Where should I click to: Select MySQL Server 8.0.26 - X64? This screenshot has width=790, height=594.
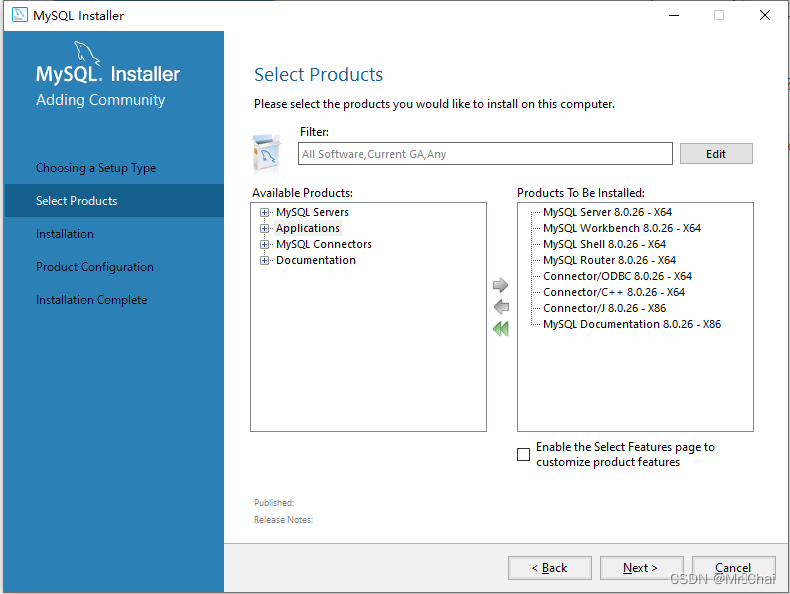[x=607, y=212]
